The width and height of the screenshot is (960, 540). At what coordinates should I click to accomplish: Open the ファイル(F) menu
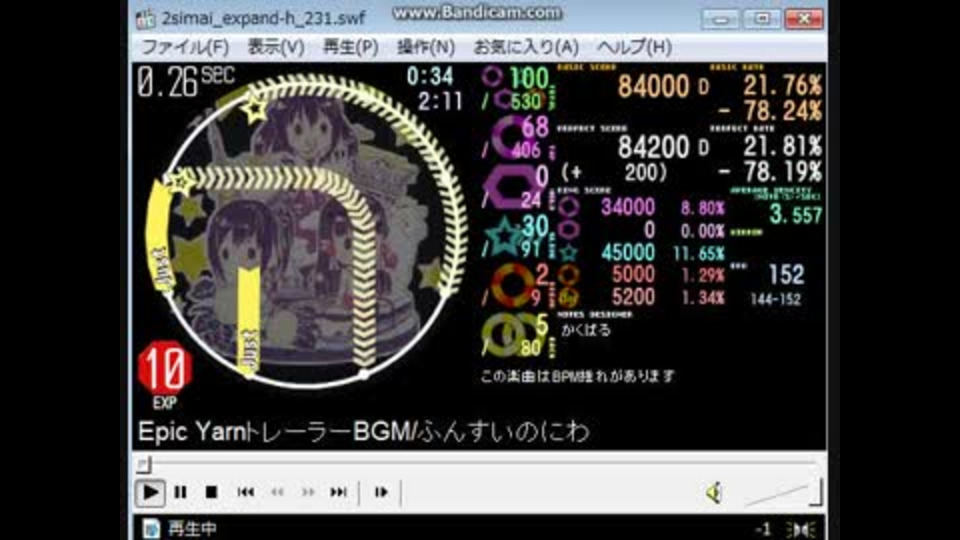coord(186,47)
